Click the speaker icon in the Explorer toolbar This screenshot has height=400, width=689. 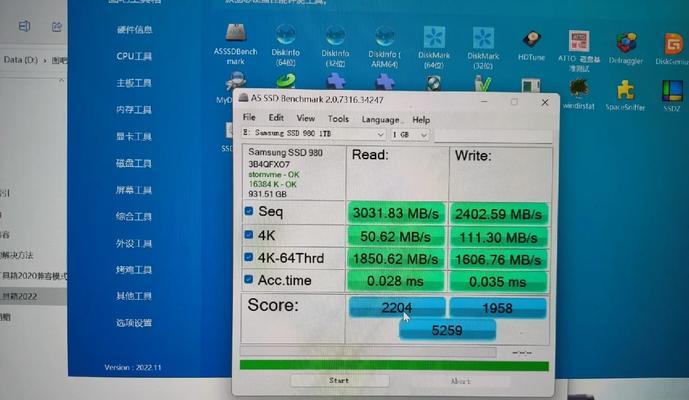[x=24, y=26]
